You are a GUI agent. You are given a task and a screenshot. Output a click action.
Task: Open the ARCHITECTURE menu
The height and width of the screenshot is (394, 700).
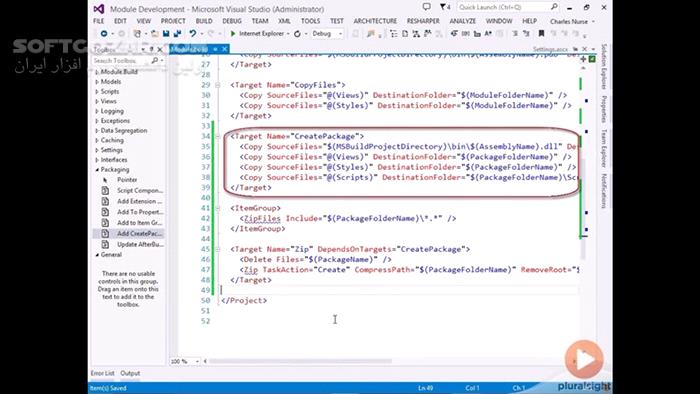click(375, 21)
